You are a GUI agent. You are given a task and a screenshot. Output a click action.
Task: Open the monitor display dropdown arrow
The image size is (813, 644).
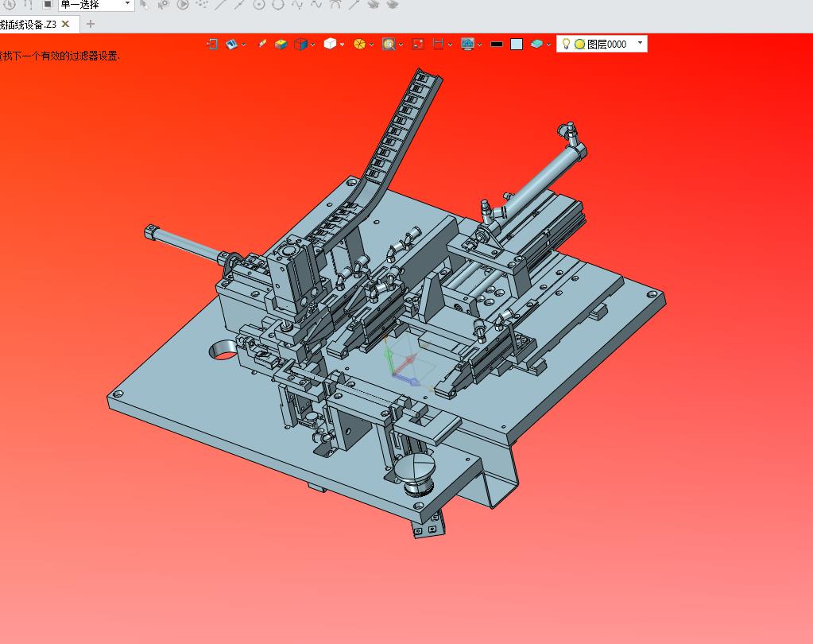point(479,45)
